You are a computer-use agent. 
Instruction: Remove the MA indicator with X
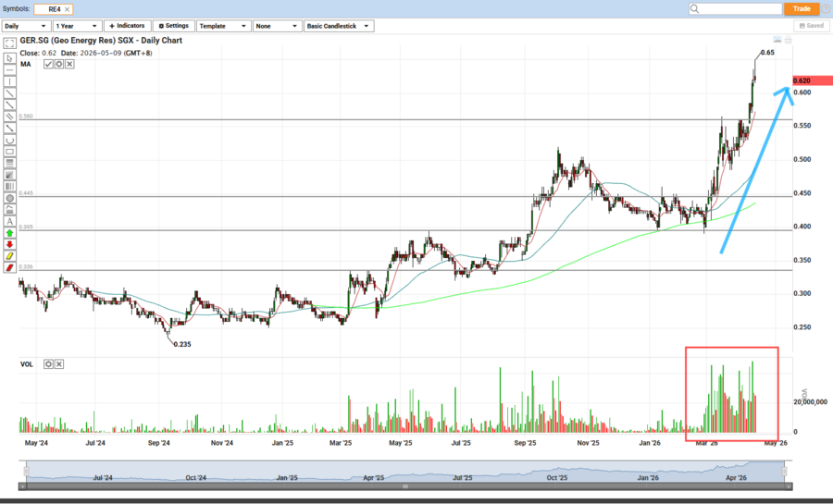coord(69,64)
